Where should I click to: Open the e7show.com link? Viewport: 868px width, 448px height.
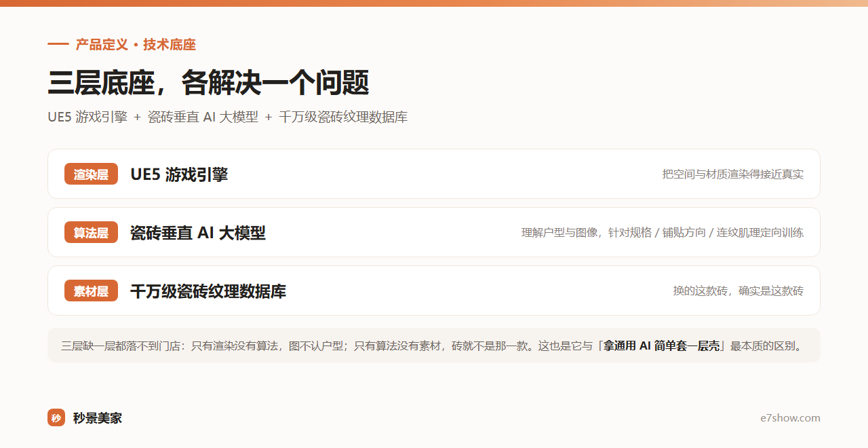[x=790, y=417]
